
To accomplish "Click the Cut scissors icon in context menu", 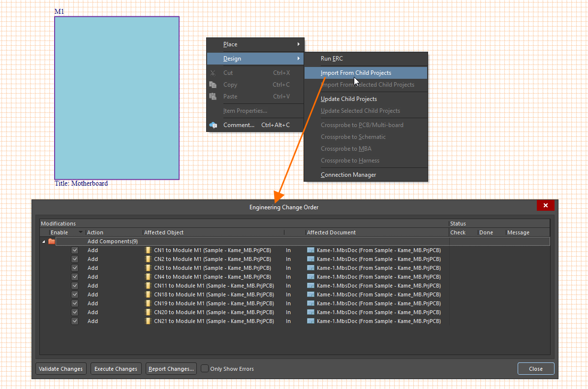I will pyautogui.click(x=213, y=73).
